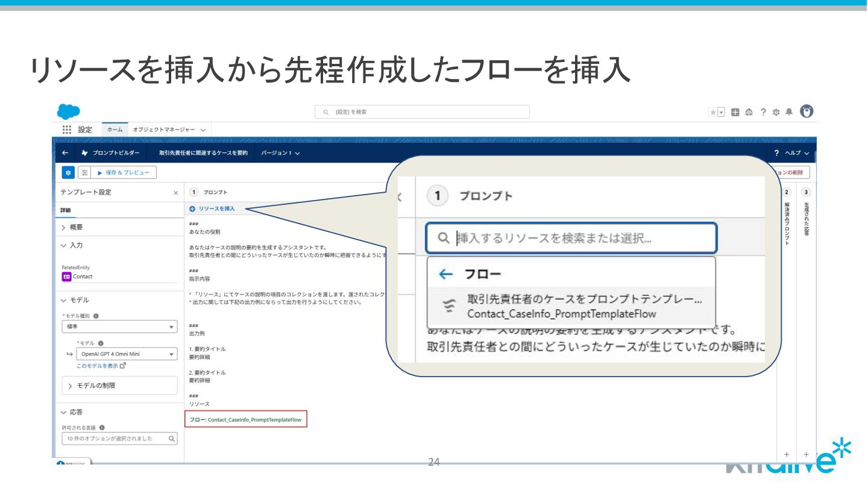Click the purple Contact object icon
868x488 pixels.
click(x=66, y=277)
